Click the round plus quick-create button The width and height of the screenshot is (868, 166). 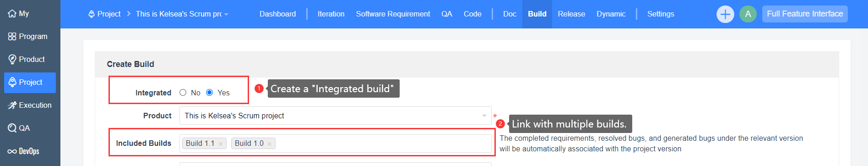725,14
